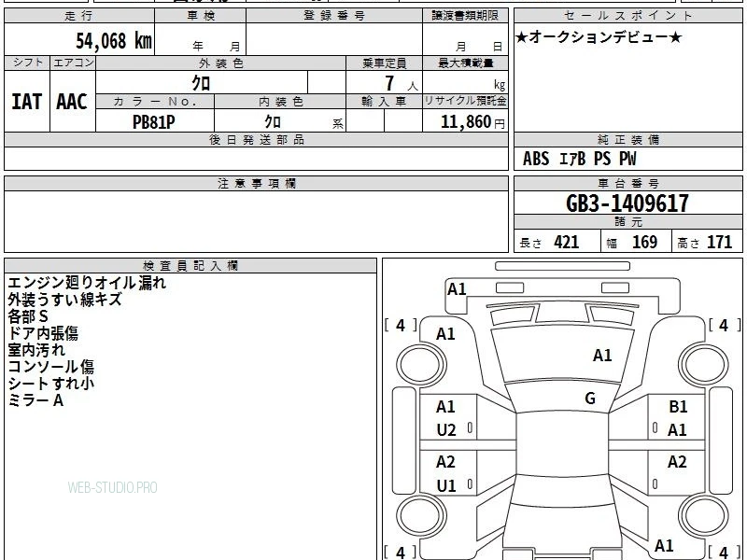Select the ABS エアB PS PW equipment line
The image size is (747, 560).
tap(579, 159)
